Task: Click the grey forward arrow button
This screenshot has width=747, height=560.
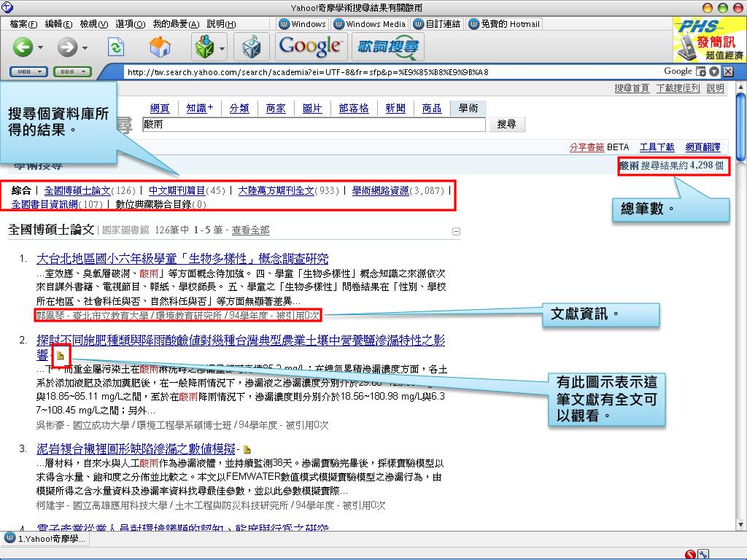Action: tap(67, 47)
